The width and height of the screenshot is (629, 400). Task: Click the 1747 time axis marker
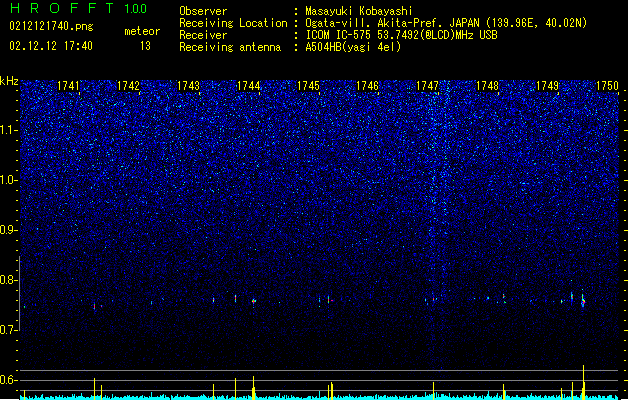tap(428, 85)
